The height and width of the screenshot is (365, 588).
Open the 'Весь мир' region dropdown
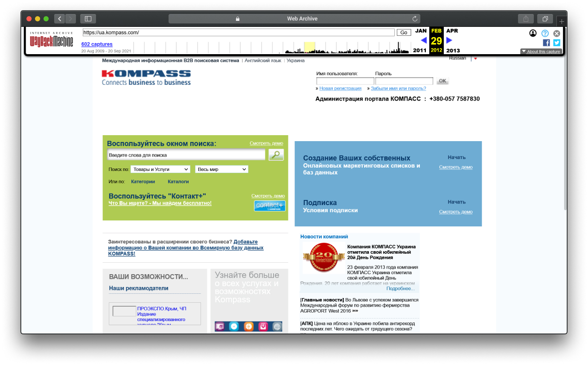(221, 169)
